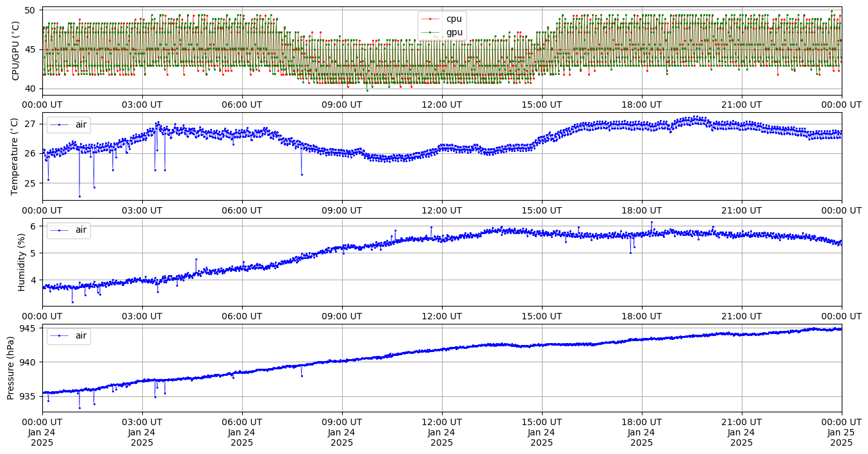Select the air legend in Pressure plot
This screenshot has width=868, height=454.
point(69,335)
